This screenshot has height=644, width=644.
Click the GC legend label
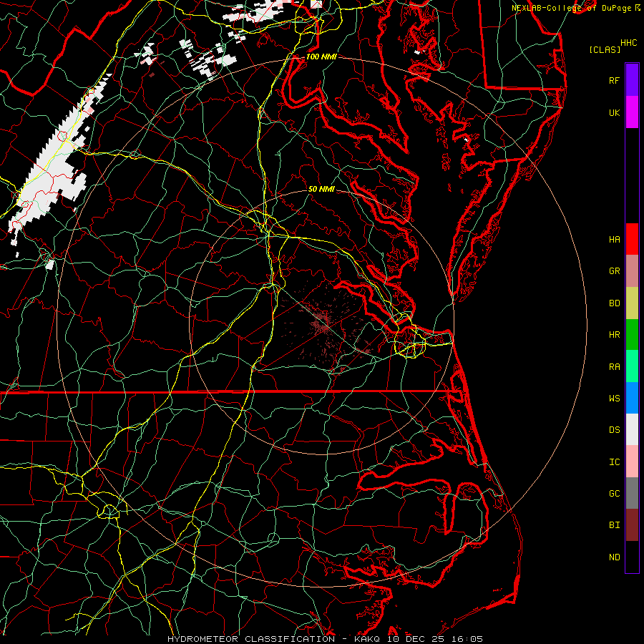click(x=615, y=494)
